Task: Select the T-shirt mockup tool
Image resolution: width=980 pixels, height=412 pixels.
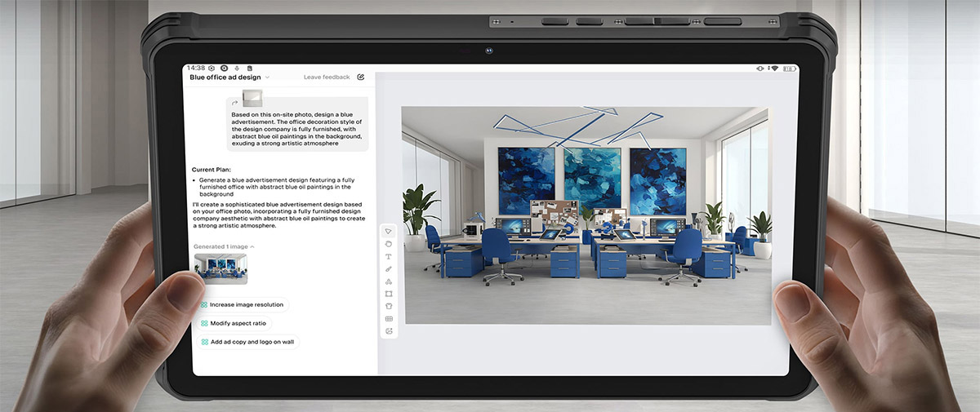Action: pos(389,306)
